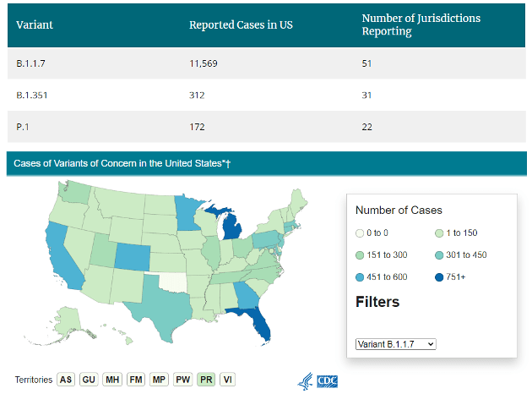The image size is (532, 394).
Task: Select the VI territory badge
Action: [227, 380]
